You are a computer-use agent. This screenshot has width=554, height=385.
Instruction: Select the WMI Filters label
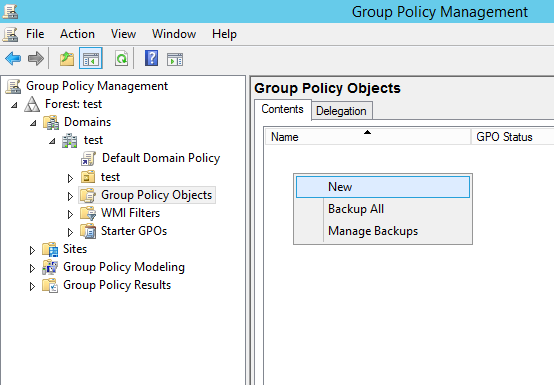click(130, 213)
